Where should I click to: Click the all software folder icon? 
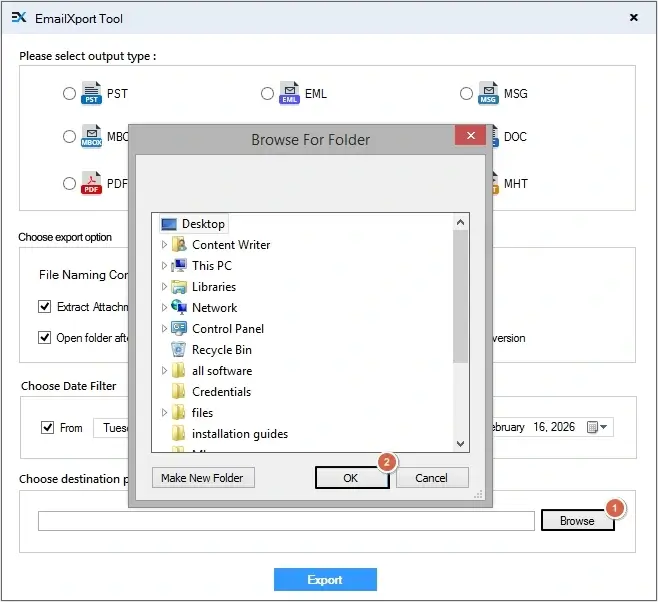pyautogui.click(x=178, y=370)
